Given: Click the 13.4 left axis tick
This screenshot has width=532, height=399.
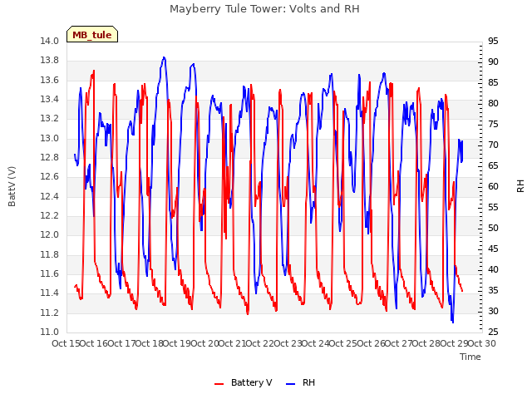Looking at the screenshot, I should tap(50, 100).
